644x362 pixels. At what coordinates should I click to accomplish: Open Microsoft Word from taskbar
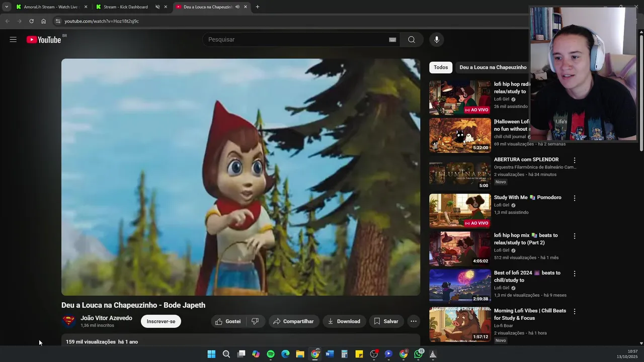330,354
